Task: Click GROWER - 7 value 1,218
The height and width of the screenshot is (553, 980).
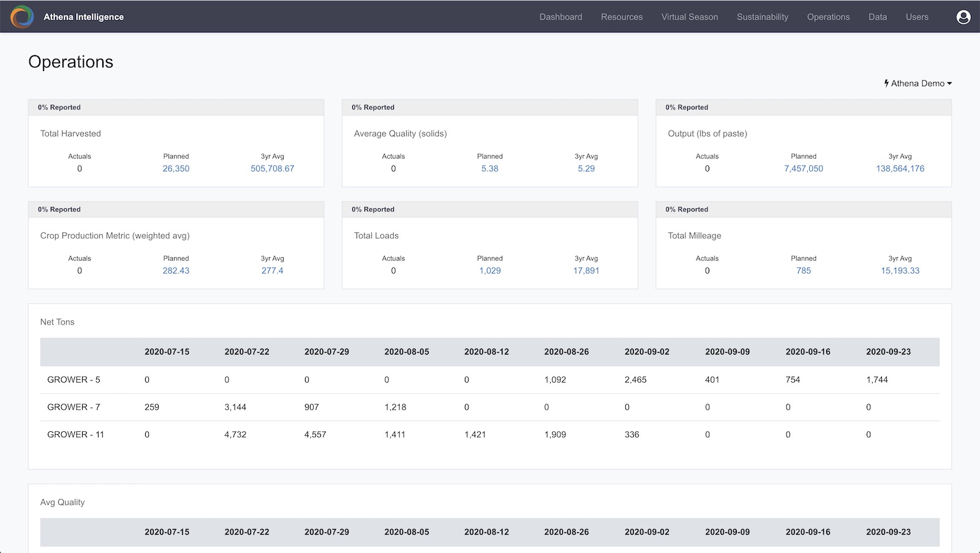Action: [x=395, y=407]
